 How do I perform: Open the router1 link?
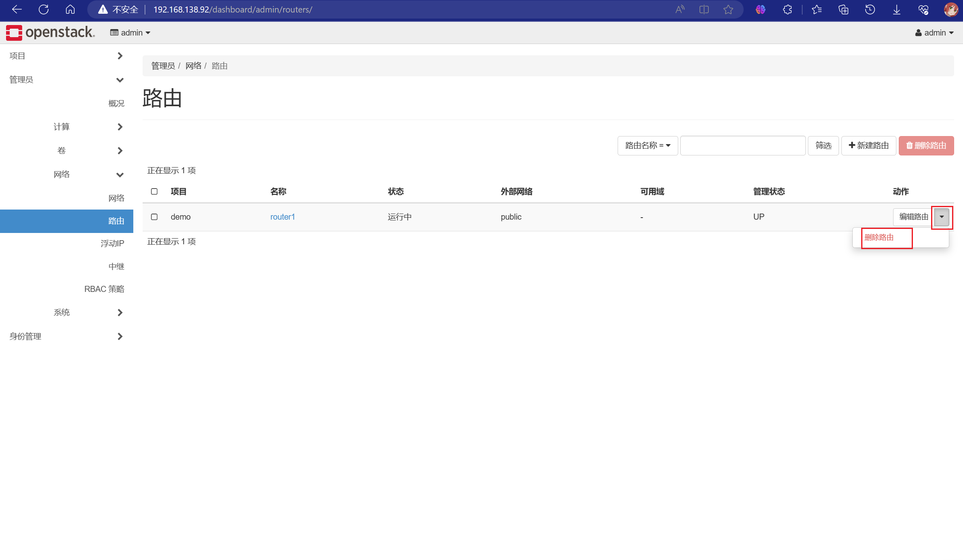[282, 217]
